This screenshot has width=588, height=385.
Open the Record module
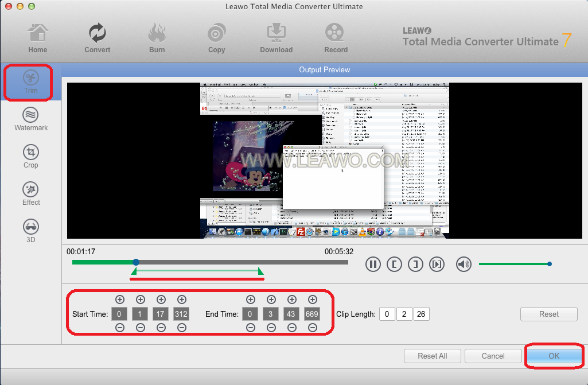(x=336, y=38)
